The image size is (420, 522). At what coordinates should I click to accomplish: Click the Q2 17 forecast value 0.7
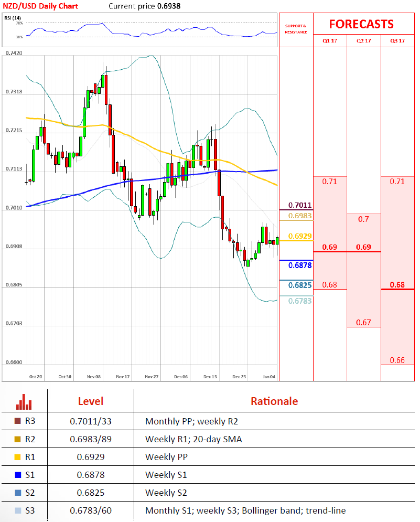coord(363,219)
